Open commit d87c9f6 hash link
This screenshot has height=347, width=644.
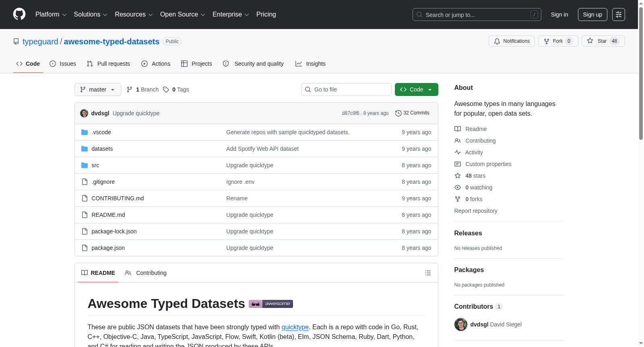[x=351, y=113]
